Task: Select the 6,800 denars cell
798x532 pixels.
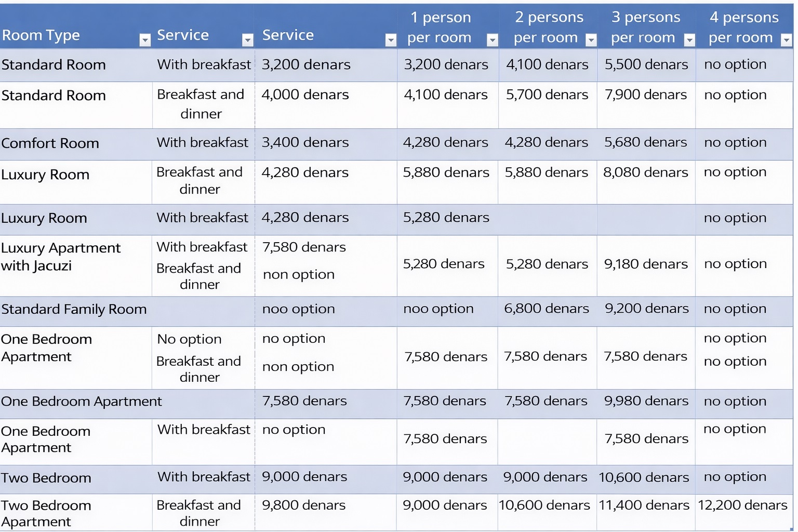Action: [547, 309]
